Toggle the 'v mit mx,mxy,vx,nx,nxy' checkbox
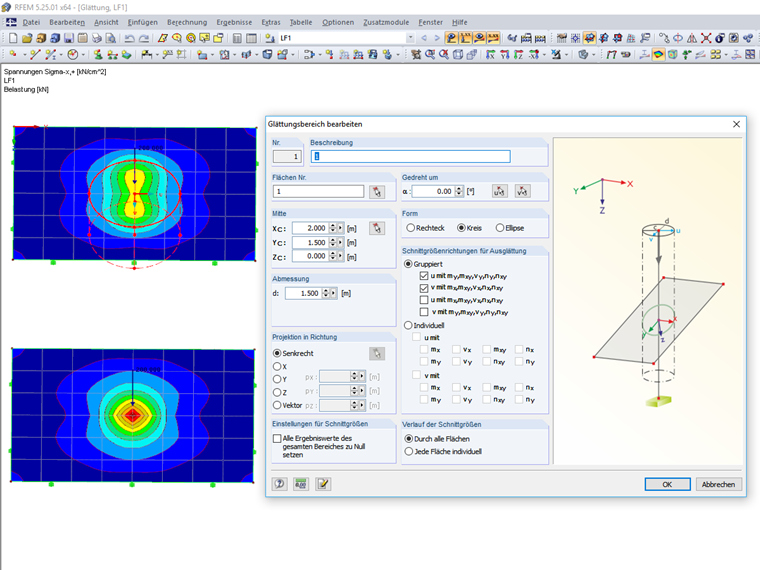The height and width of the screenshot is (570, 760). click(424, 288)
